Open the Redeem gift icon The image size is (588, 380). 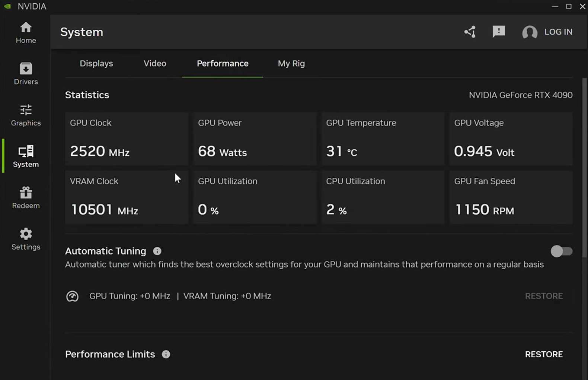(26, 193)
